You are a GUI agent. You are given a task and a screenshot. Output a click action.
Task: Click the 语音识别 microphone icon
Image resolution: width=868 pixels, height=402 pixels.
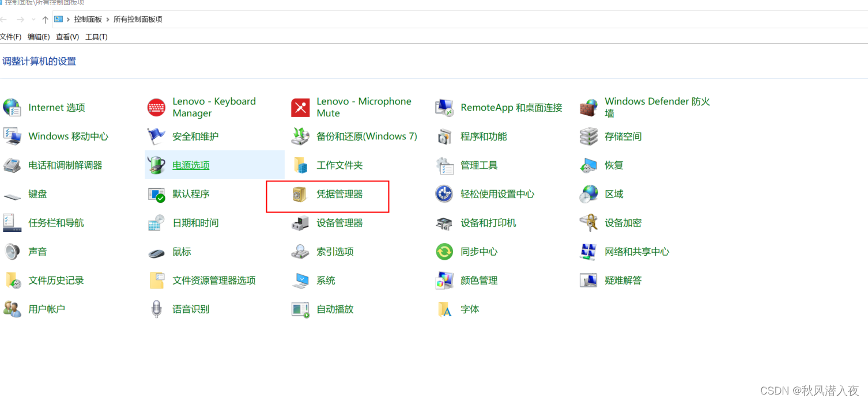coord(156,309)
